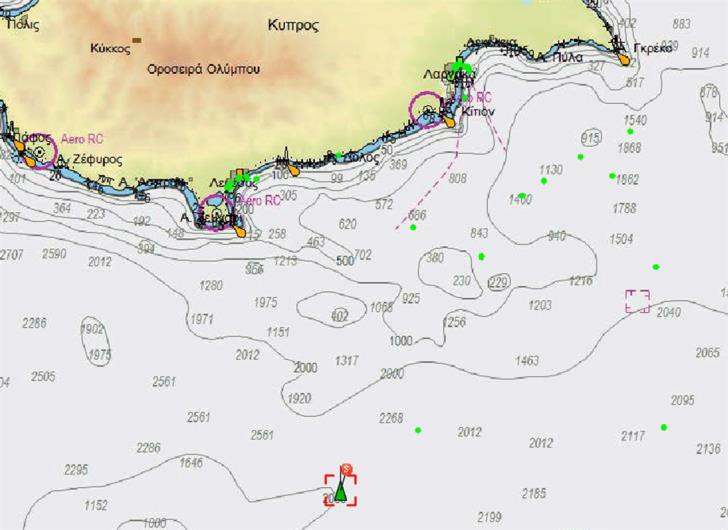Select the green dot near depth 2268
This screenshot has width=728, height=530.
click(418, 431)
